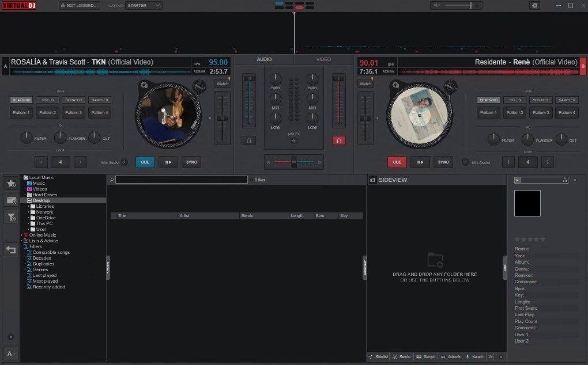Screen dimensions: 588x365
Task: Expand Libraries folder node
Action: coord(28,206)
